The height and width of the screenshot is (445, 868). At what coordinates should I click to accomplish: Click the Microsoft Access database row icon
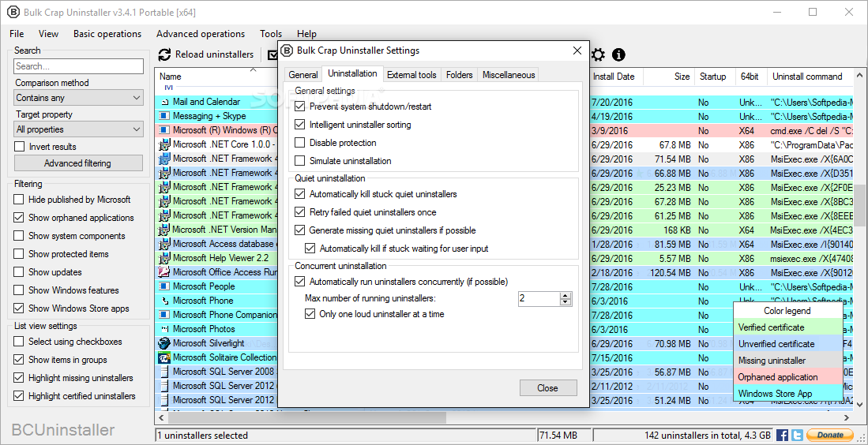pos(163,244)
